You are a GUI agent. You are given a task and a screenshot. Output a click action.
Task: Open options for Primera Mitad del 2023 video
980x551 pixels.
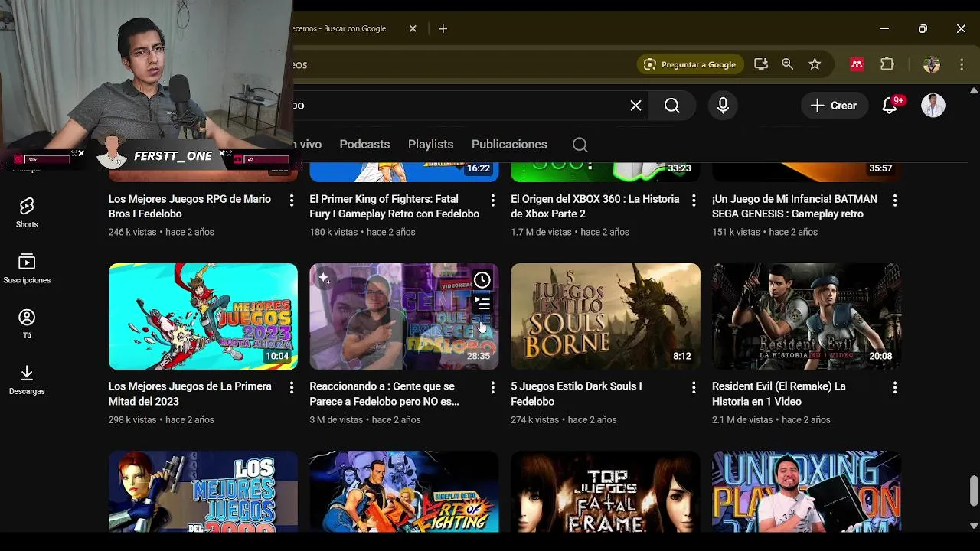tap(291, 388)
